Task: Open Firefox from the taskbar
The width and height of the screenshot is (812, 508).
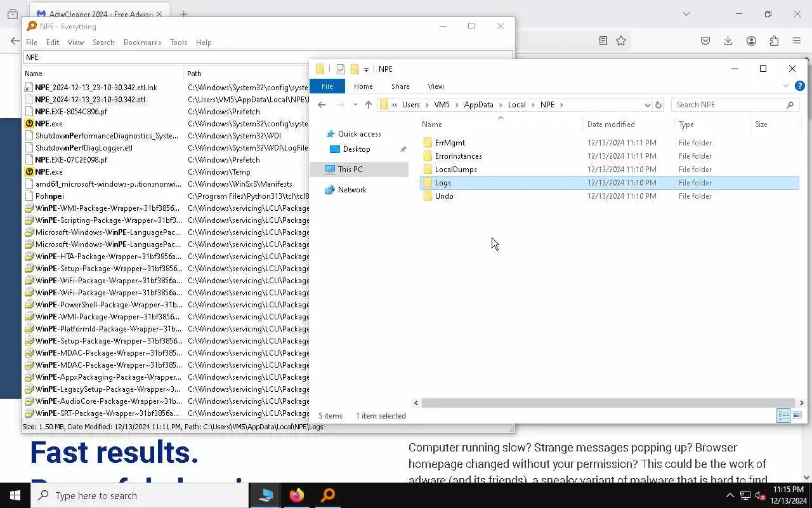Action: click(296, 495)
